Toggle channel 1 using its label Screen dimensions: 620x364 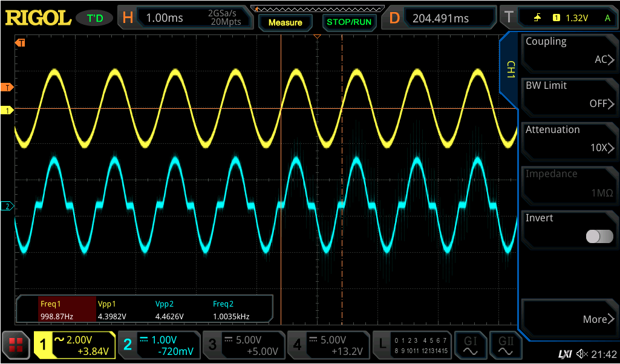tap(43, 345)
